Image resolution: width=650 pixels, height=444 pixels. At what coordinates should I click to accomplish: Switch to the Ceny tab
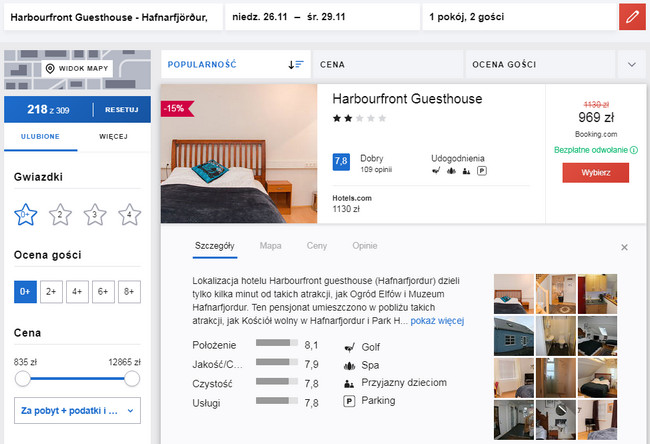[317, 245]
